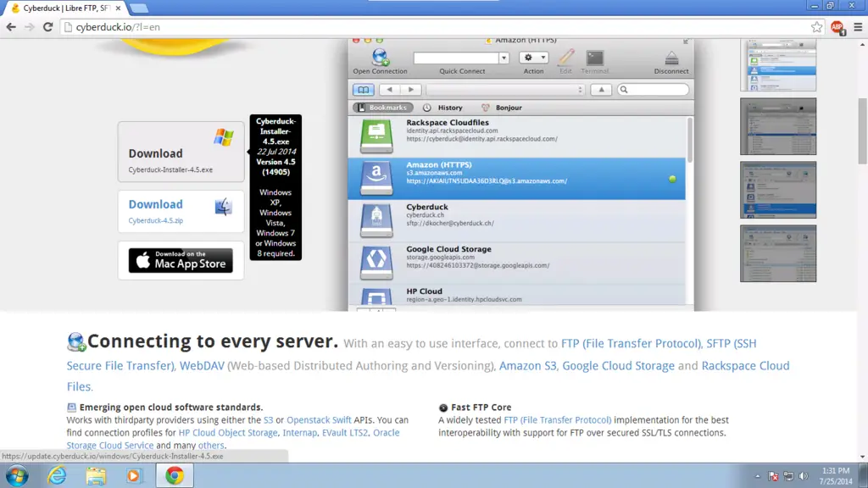Click the network icon in the system tray
The width and height of the screenshot is (868, 488).
click(x=788, y=476)
